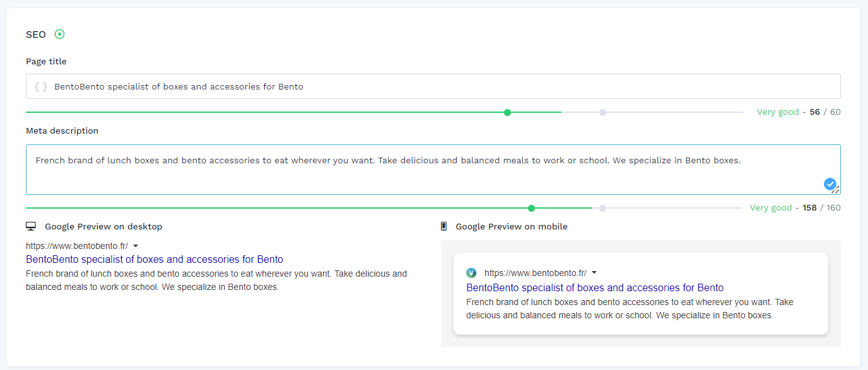Click the meta description textarea resize handle
Viewport: 868px width, 370px height.
pyautogui.click(x=836, y=190)
